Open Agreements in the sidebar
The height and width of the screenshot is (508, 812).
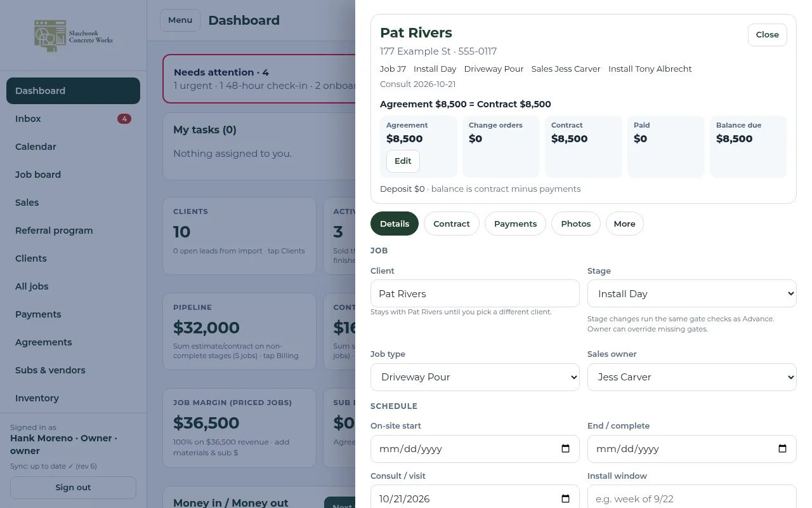pos(73,342)
